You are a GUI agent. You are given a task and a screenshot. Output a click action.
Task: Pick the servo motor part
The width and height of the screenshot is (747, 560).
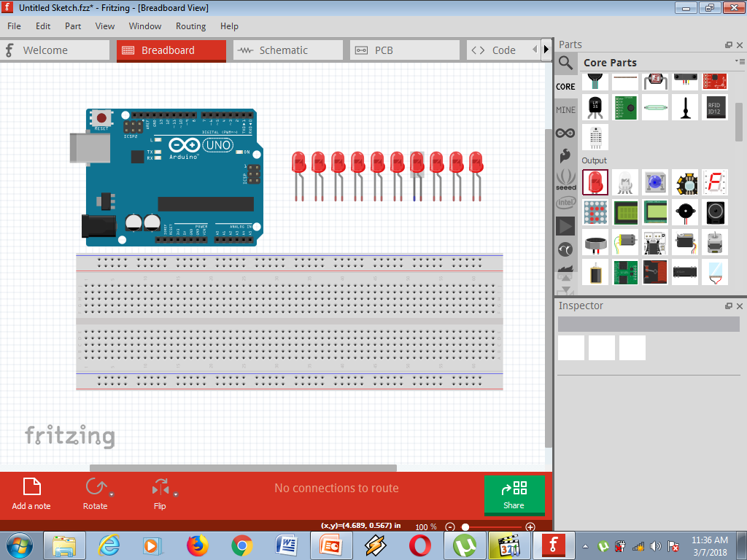(x=685, y=242)
